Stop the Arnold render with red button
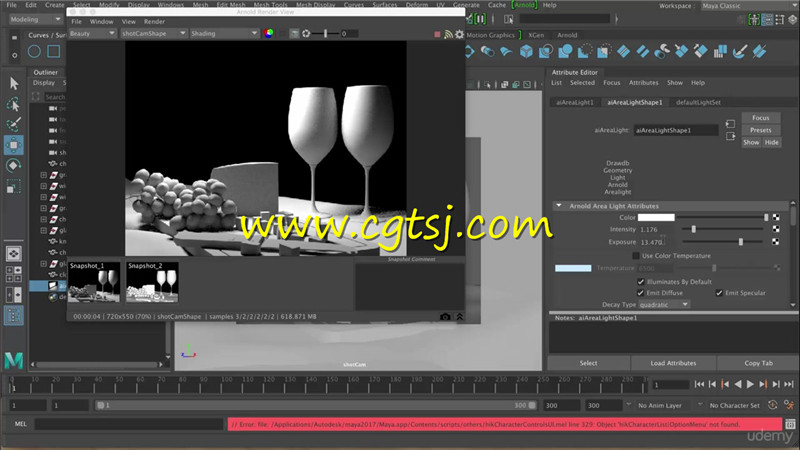Viewport: 800px width, 450px height. (x=437, y=34)
